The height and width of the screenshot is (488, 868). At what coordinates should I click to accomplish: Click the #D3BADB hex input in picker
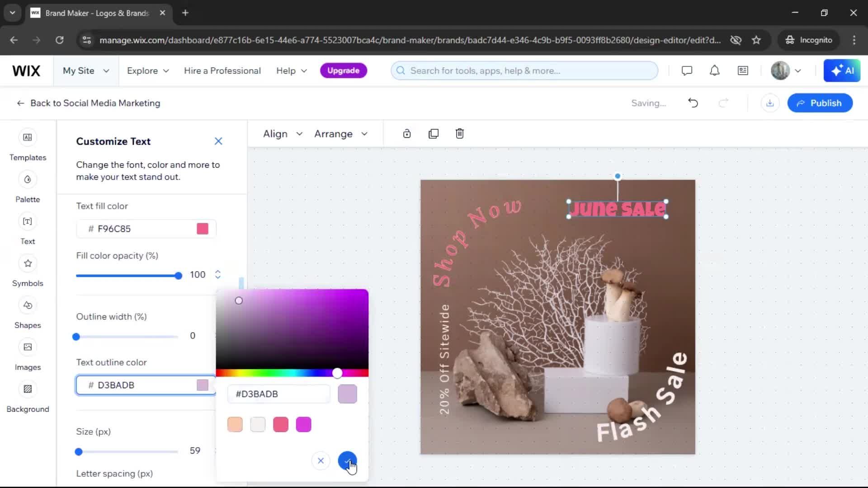279,394
